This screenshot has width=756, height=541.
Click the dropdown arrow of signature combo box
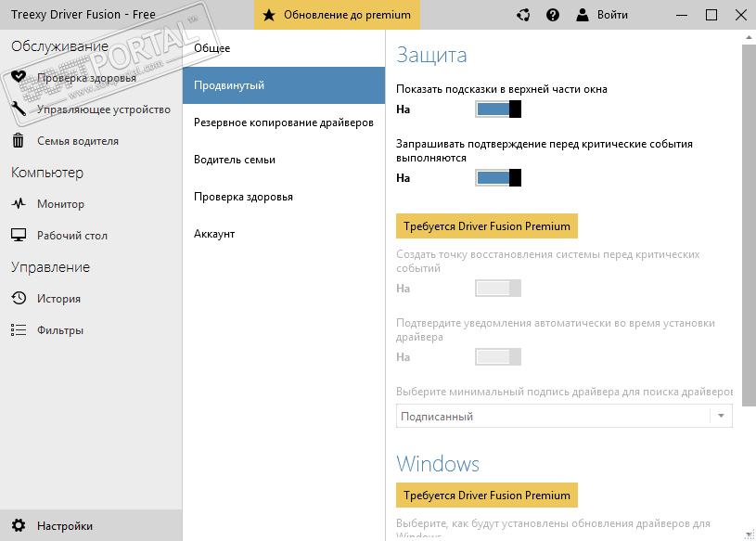click(x=721, y=416)
